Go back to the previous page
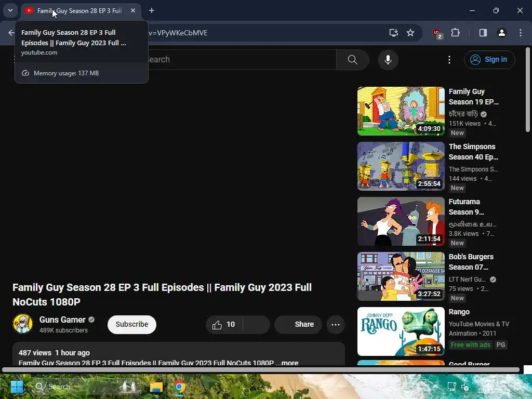Screen dimensions: 532x399 (x=11, y=33)
